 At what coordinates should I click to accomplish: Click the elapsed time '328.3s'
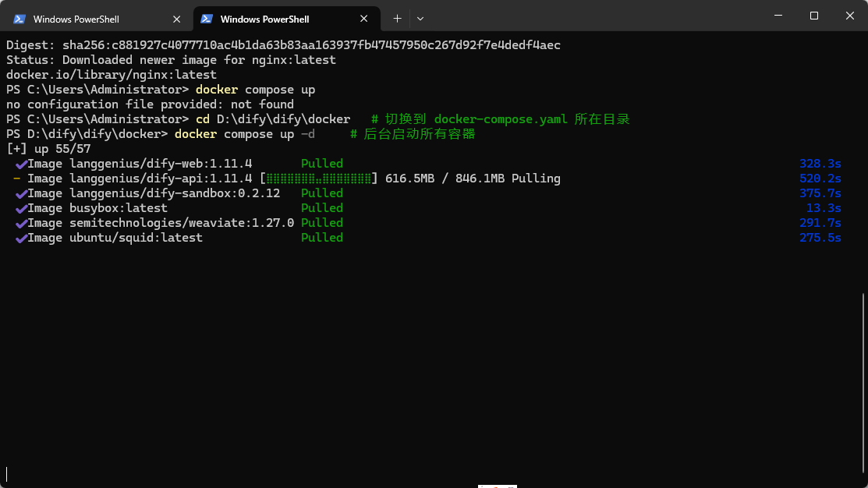pyautogui.click(x=820, y=163)
